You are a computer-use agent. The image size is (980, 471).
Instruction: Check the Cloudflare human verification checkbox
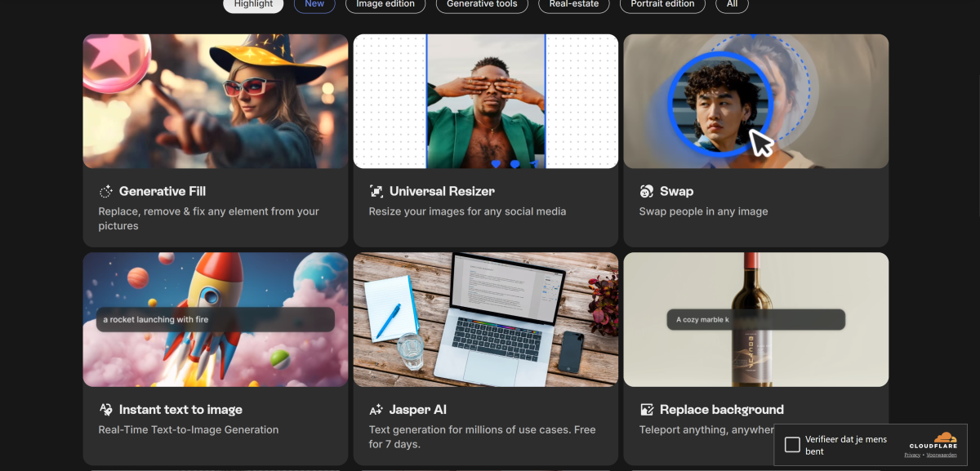(x=792, y=445)
